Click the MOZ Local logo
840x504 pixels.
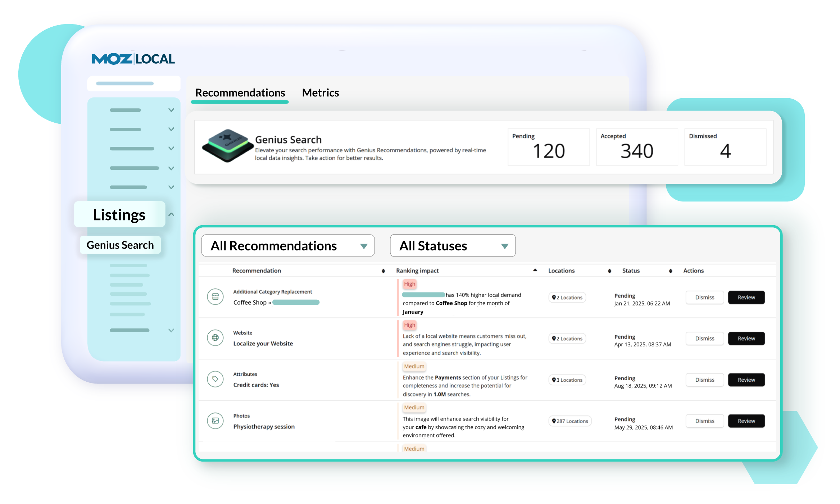(x=133, y=59)
